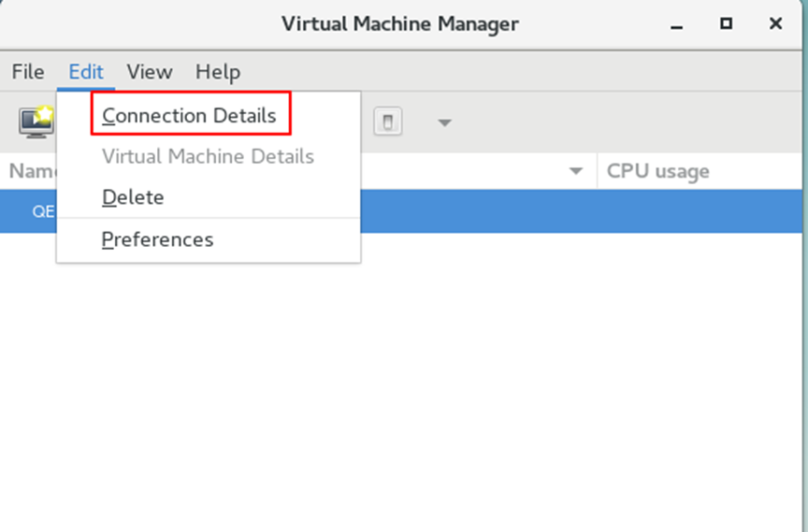Open the File menu
This screenshot has width=808, height=532.
28,72
